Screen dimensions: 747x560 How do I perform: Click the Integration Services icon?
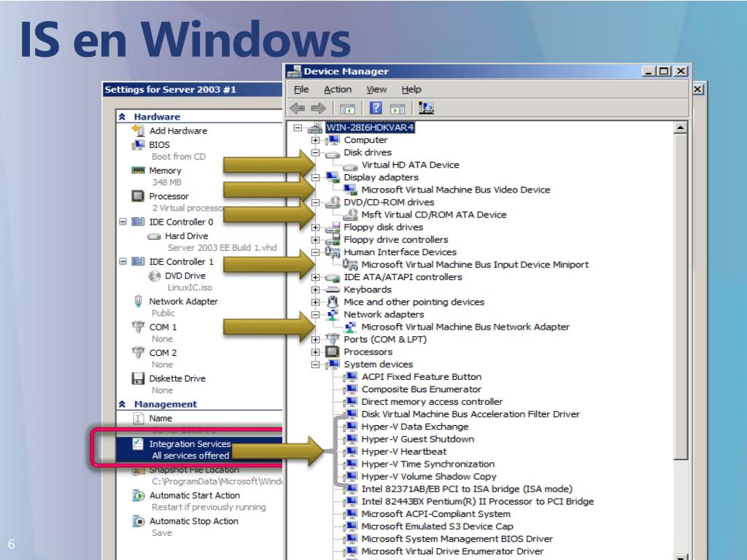138,444
